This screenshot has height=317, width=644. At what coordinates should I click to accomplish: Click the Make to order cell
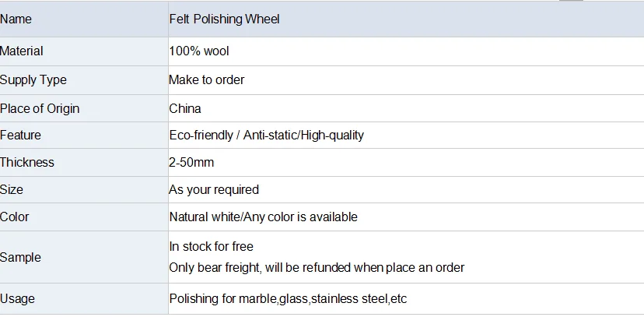[x=207, y=79]
